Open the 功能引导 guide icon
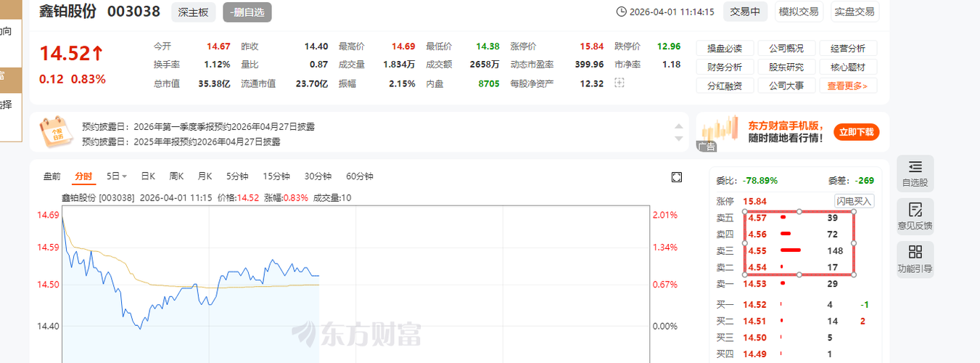 (x=915, y=259)
